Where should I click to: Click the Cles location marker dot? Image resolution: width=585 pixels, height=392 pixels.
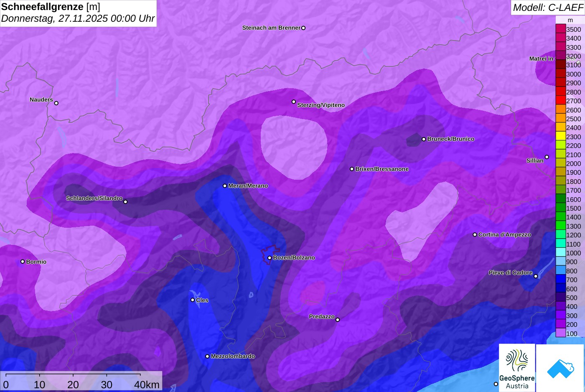[193, 300]
